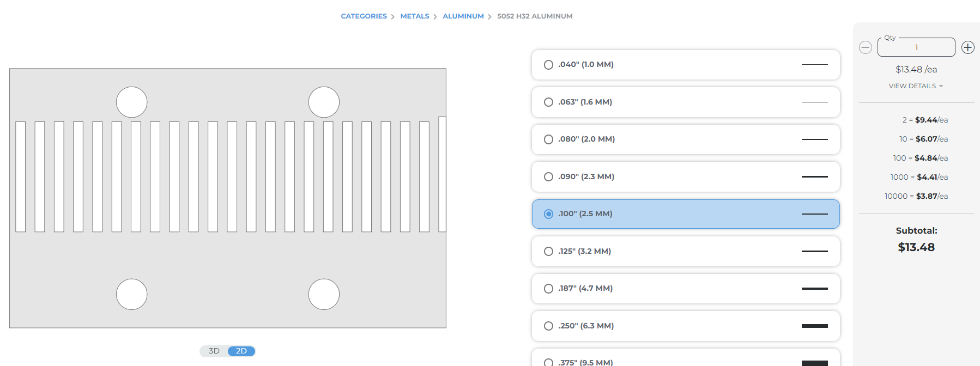Screen dimensions: 980x366
Task: Expand View Details under the price
Action: [916, 86]
